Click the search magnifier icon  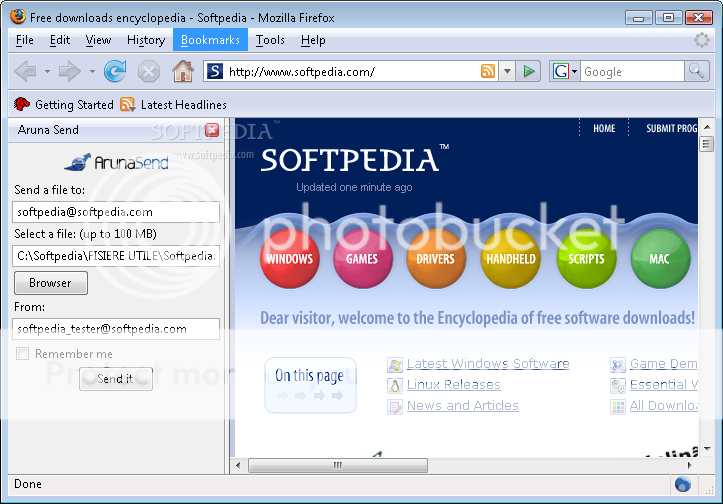pyautogui.click(x=696, y=71)
